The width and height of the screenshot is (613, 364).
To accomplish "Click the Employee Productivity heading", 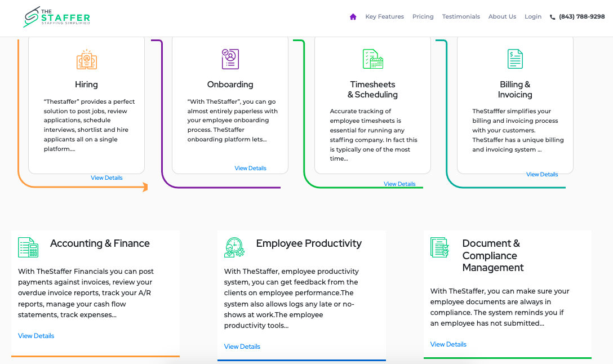I will 309,243.
